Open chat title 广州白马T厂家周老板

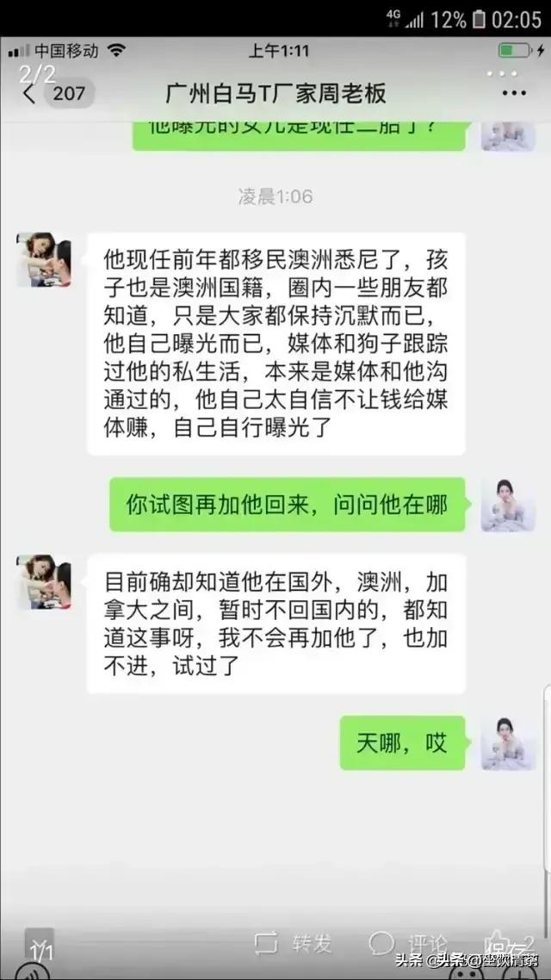coord(276,94)
